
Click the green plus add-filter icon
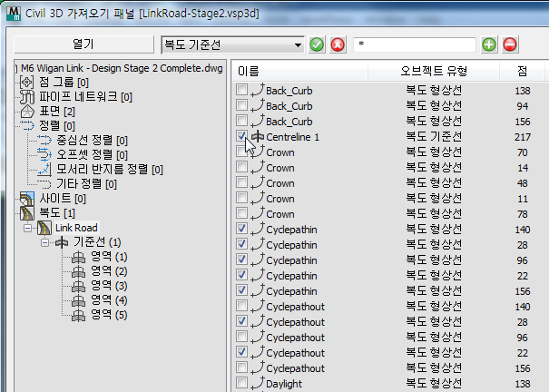click(489, 44)
